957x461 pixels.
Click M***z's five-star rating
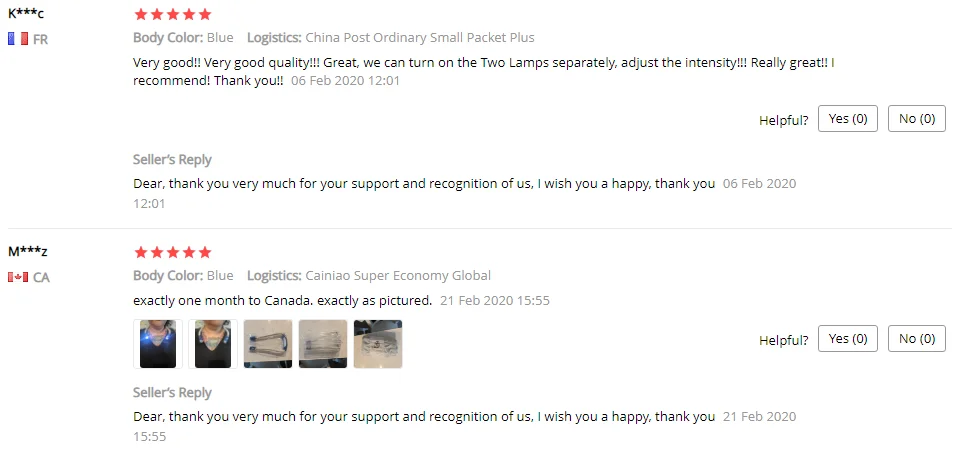[x=172, y=253]
